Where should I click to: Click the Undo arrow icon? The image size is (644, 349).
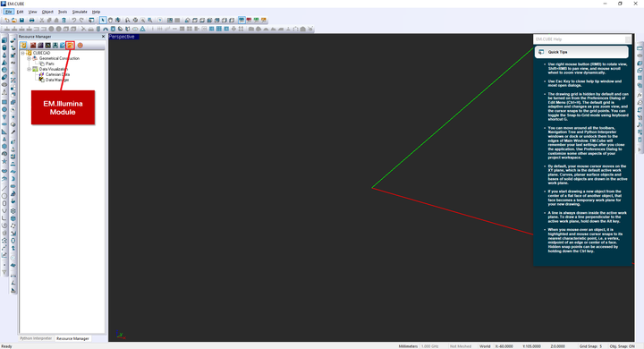tap(74, 21)
